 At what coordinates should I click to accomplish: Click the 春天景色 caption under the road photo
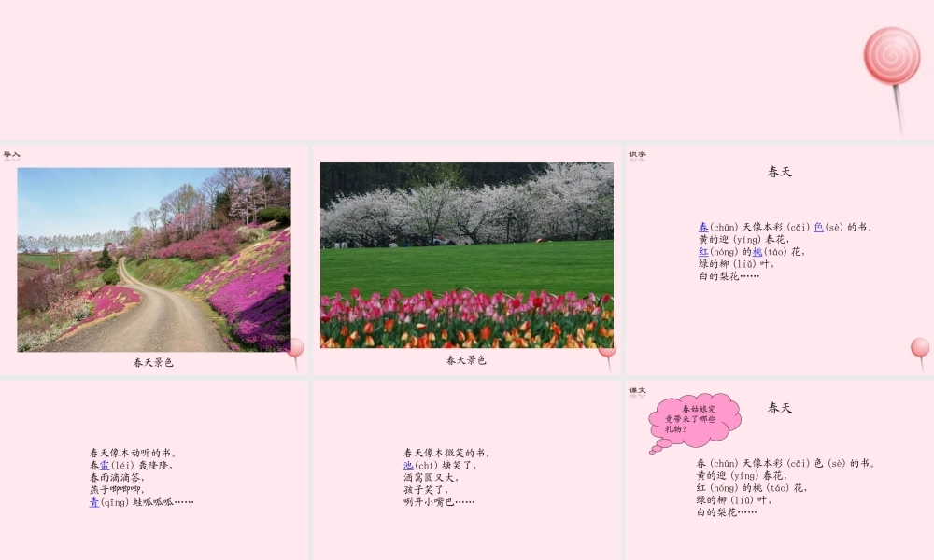[153, 362]
